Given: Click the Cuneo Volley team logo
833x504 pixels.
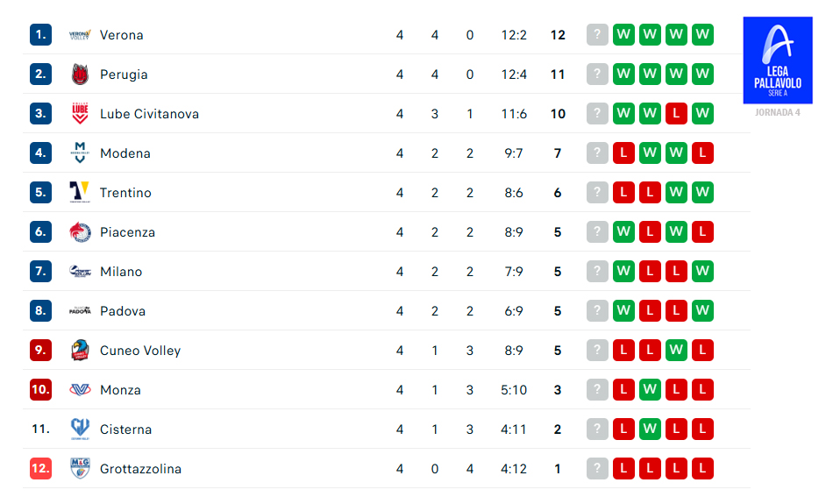Looking at the screenshot, I should pyautogui.click(x=80, y=351).
